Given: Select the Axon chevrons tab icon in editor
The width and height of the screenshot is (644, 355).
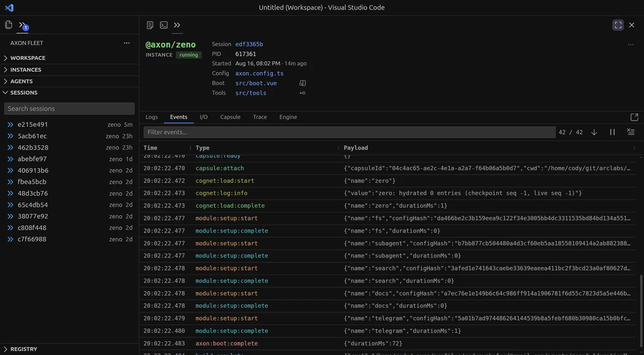Looking at the screenshot, I should 177,25.
